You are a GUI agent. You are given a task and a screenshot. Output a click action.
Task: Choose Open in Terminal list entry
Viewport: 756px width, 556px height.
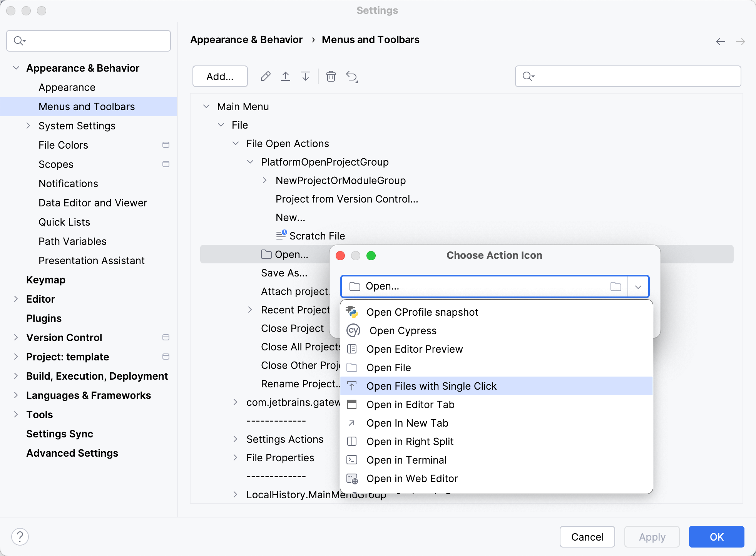point(497,460)
